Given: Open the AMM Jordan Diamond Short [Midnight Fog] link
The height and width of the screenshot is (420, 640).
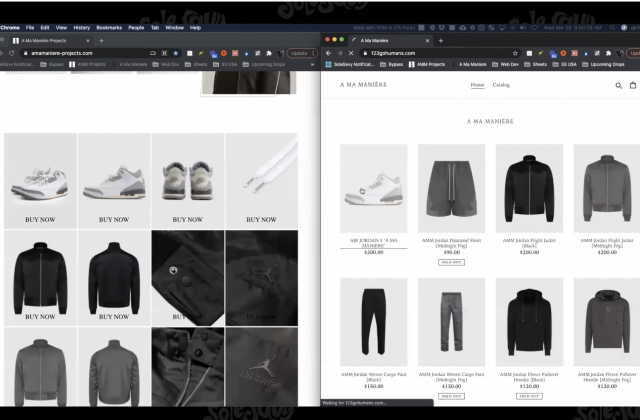Looking at the screenshot, I should pos(451,243).
